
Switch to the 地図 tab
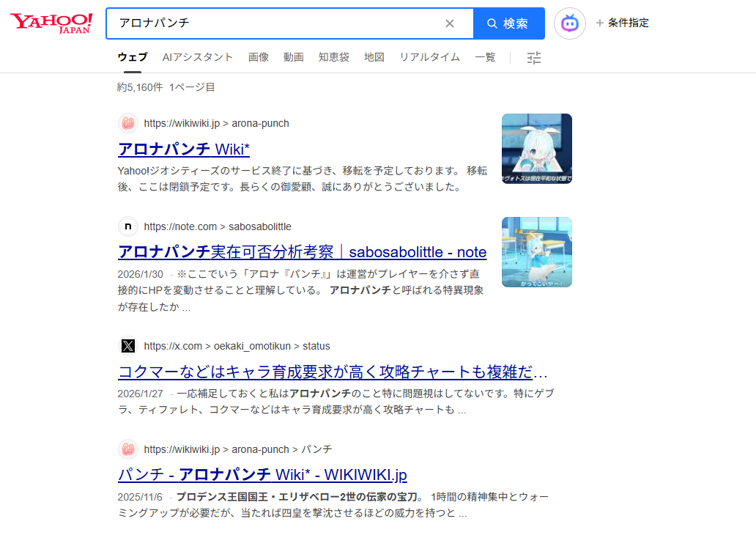tap(374, 57)
